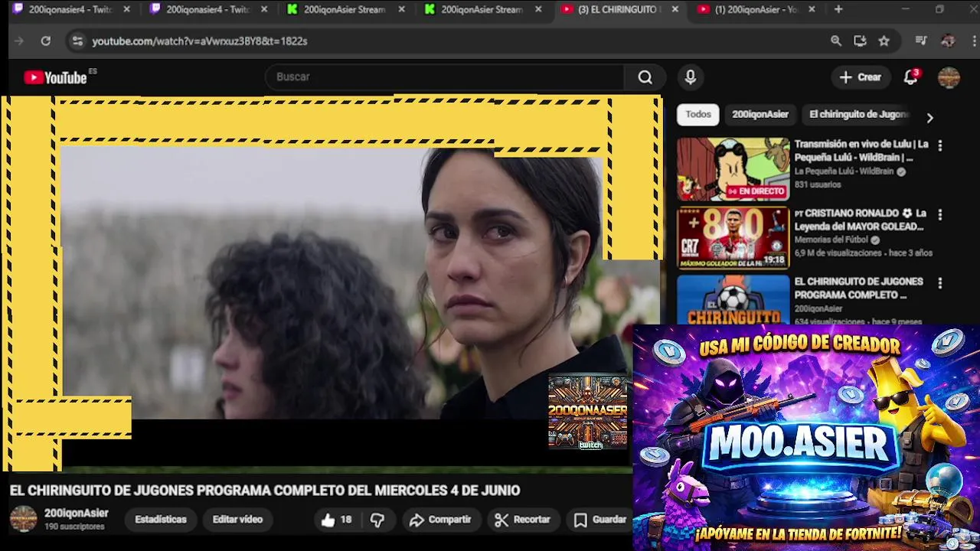Open the browser media controls icon

[x=921, y=41]
